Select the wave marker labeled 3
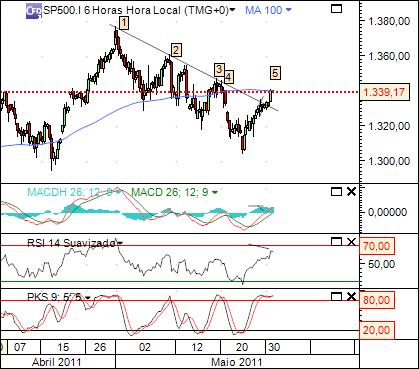Screen dimensions: 419x369 (x=219, y=70)
